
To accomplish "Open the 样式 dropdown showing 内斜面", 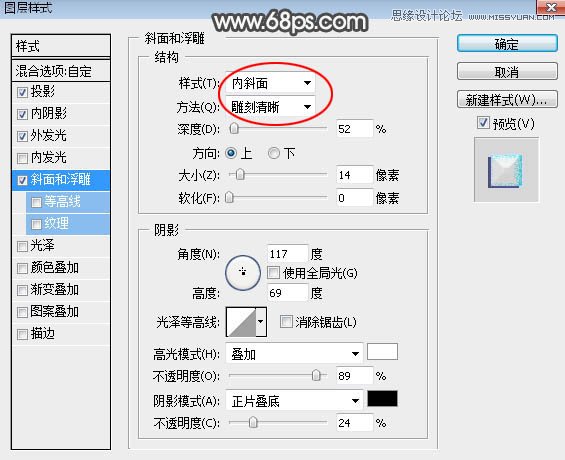I will coord(270,83).
